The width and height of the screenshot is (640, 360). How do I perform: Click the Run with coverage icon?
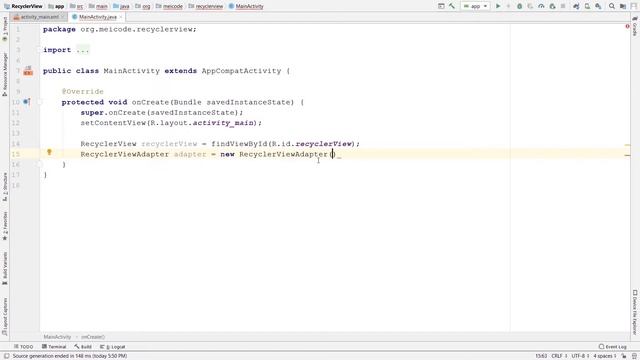coord(530,6)
